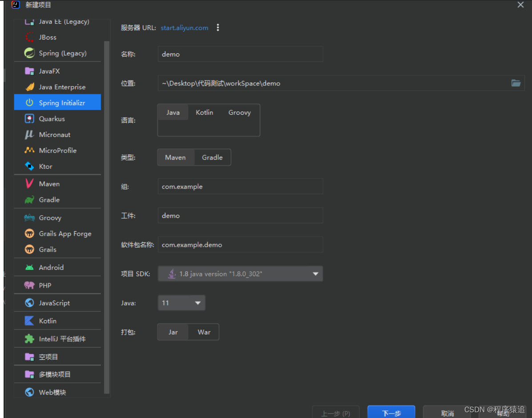Image resolution: width=532 pixels, height=418 pixels.
Task: Set packaging to Jar
Action: click(173, 332)
